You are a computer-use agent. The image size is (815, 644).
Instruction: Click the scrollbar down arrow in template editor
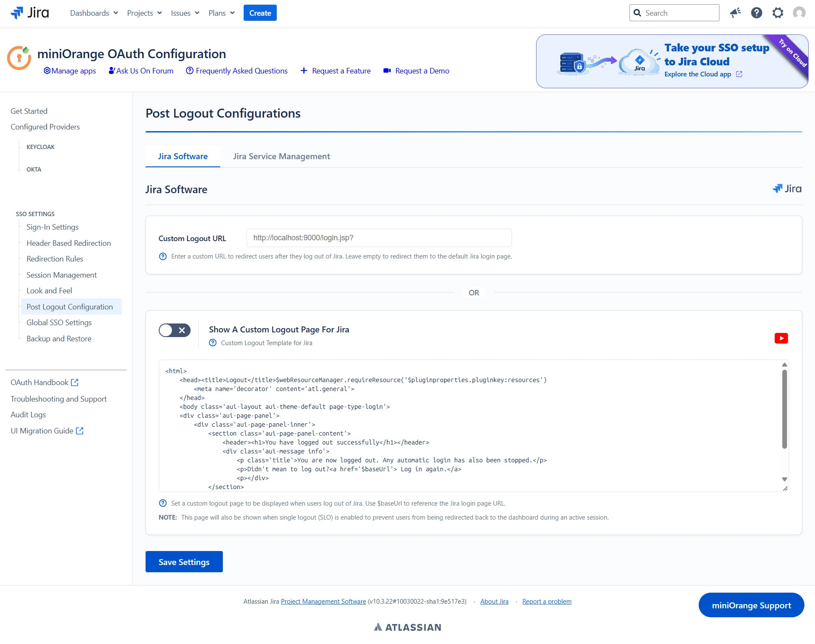[784, 479]
